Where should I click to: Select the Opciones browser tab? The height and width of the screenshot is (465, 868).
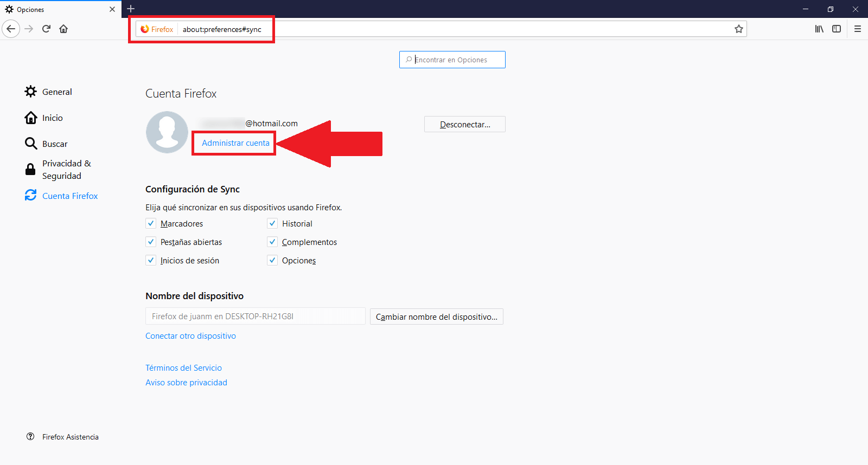click(60, 9)
